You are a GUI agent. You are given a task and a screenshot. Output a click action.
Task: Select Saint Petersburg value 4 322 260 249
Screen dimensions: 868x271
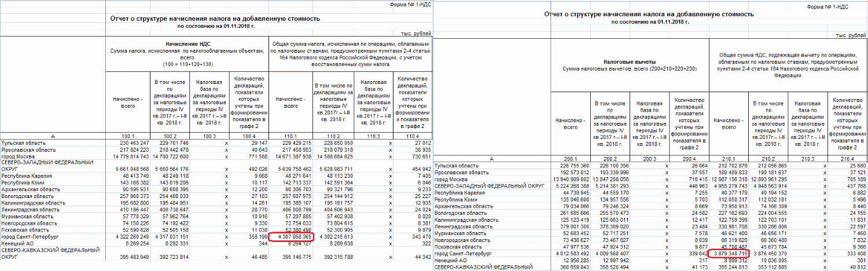127,237
